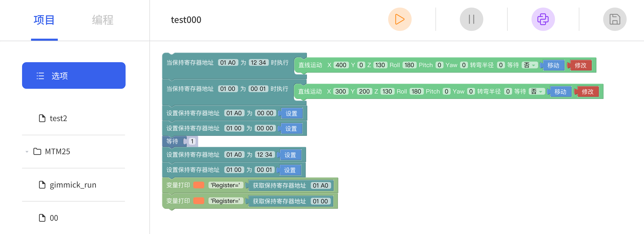Open 等待 dropdown on second 直线运动 block

pyautogui.click(x=537, y=91)
